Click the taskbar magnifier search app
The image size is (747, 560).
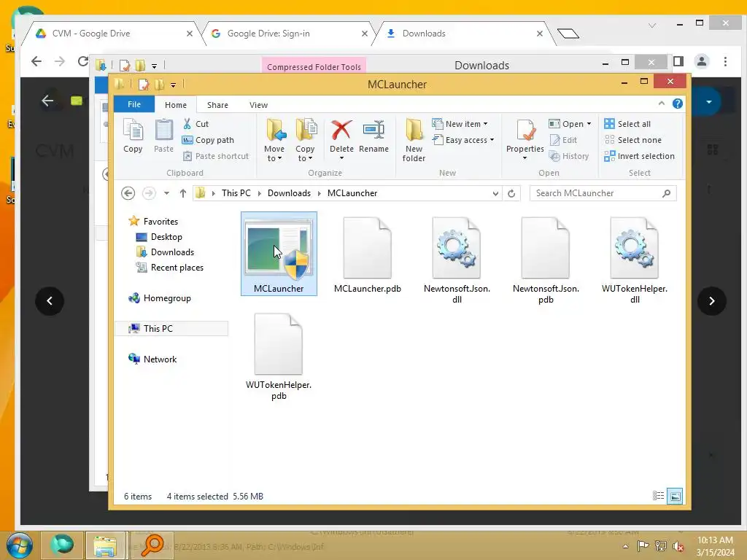pyautogui.click(x=152, y=545)
